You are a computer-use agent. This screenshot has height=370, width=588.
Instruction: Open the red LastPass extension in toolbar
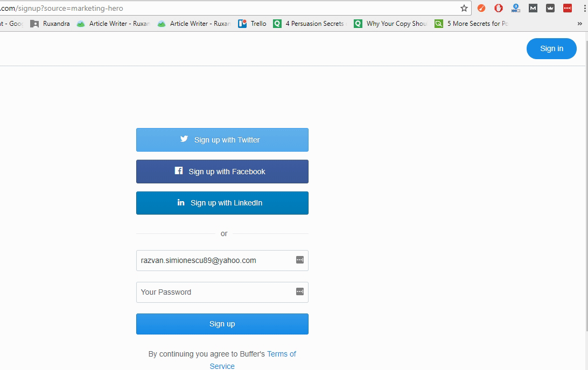coord(568,8)
